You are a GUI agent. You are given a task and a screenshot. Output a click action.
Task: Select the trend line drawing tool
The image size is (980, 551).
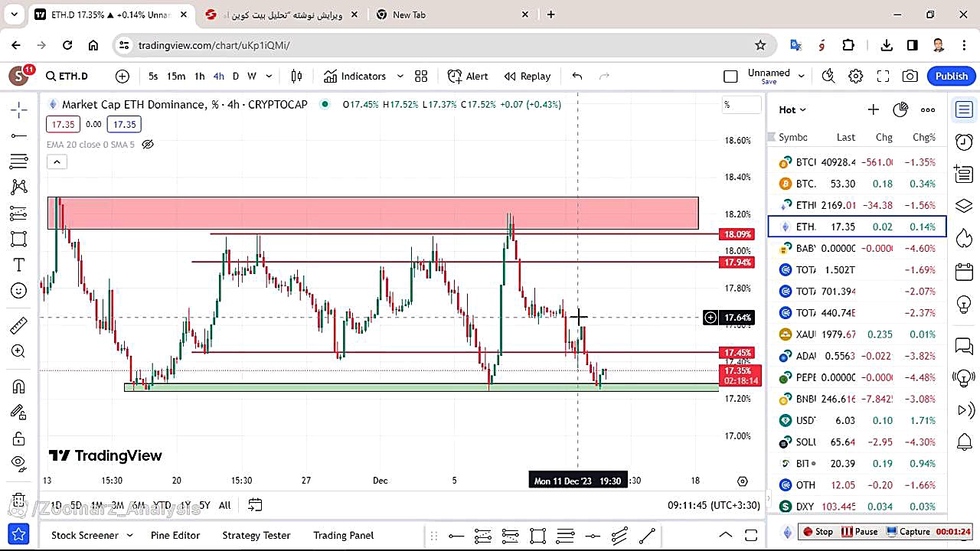(x=19, y=136)
